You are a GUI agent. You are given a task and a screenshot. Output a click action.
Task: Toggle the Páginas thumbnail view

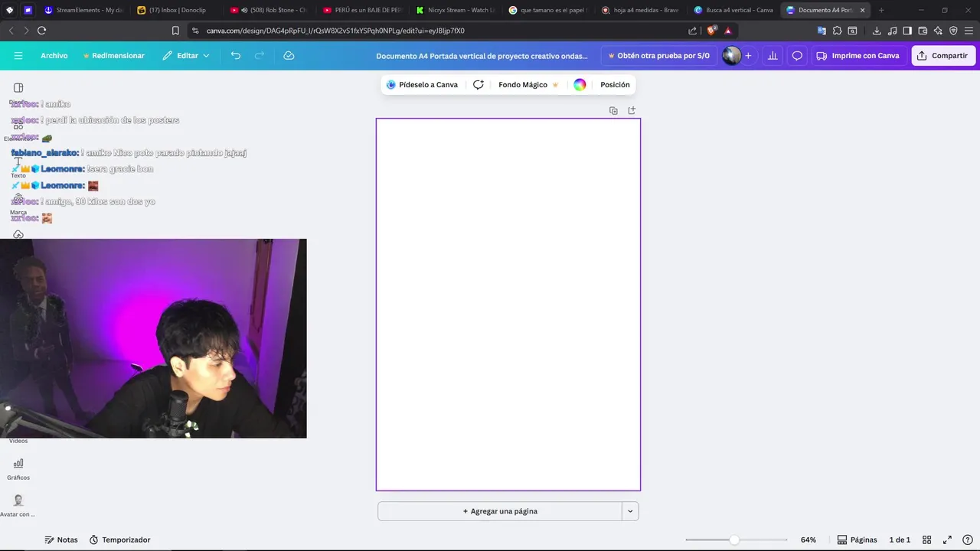click(x=857, y=540)
